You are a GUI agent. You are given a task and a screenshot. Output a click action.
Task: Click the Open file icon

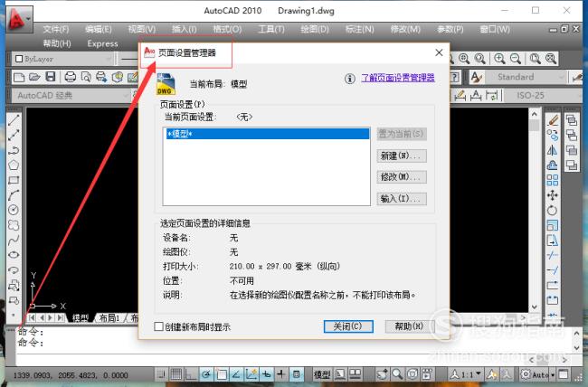(34, 77)
